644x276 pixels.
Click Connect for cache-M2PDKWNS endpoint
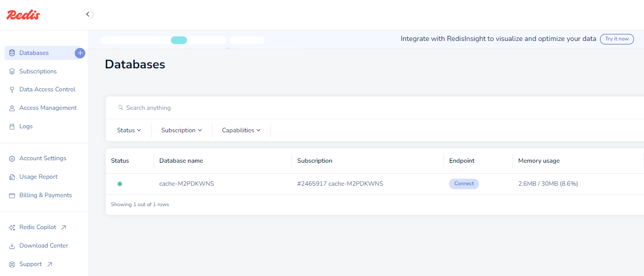coord(464,184)
